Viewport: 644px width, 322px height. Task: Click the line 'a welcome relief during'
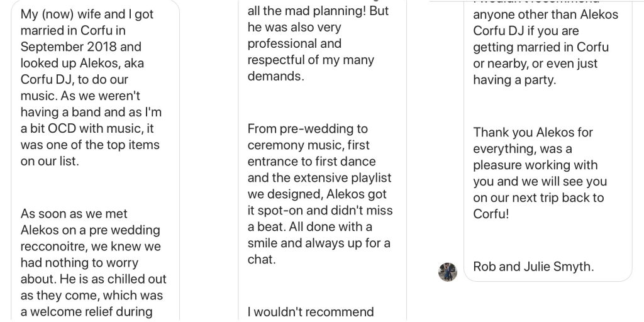coord(86,312)
